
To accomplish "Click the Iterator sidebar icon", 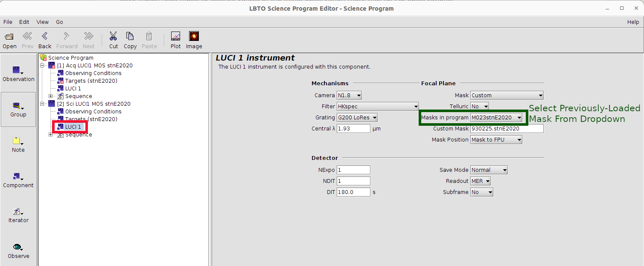I will tap(18, 212).
